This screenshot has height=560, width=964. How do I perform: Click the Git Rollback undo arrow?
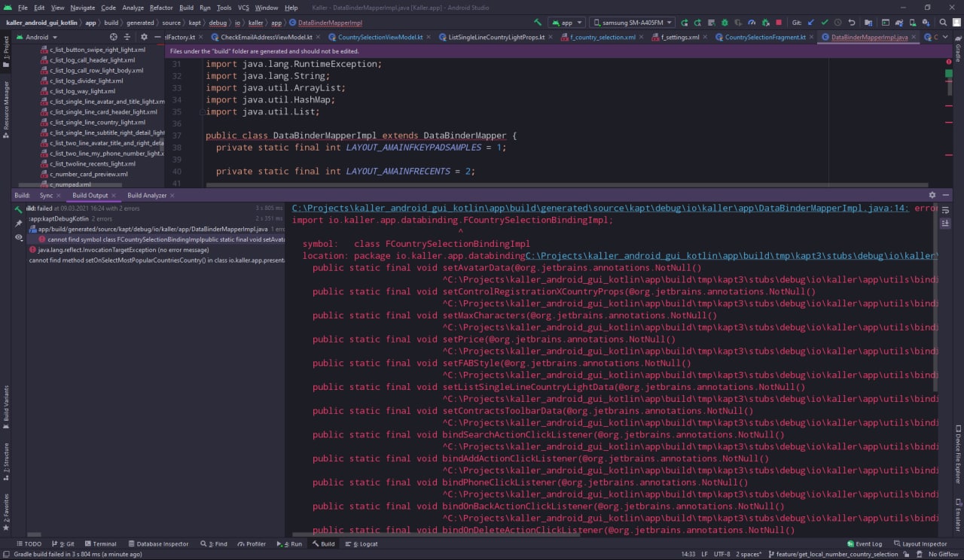pyautogui.click(x=852, y=23)
